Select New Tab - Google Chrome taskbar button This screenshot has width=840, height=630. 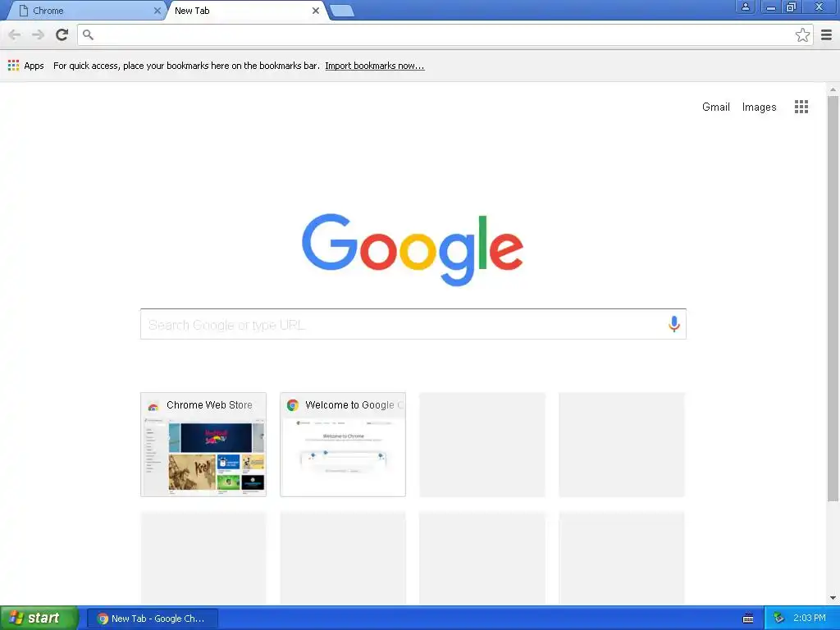tap(153, 619)
